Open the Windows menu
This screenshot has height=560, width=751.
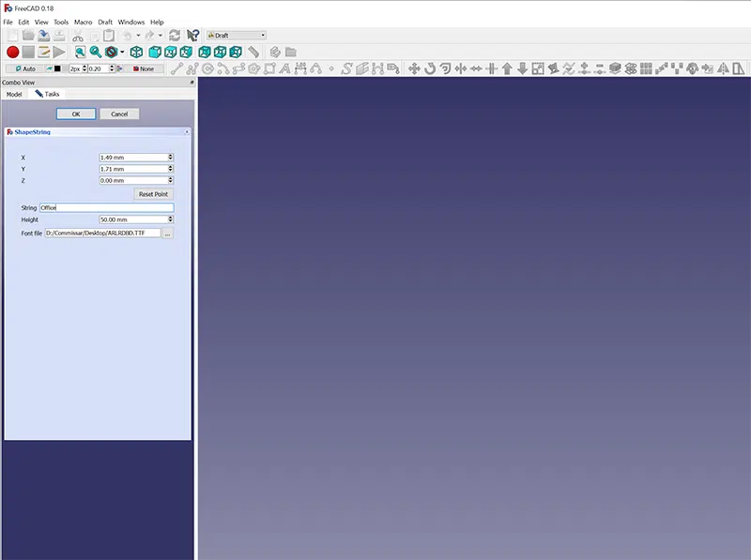(130, 22)
